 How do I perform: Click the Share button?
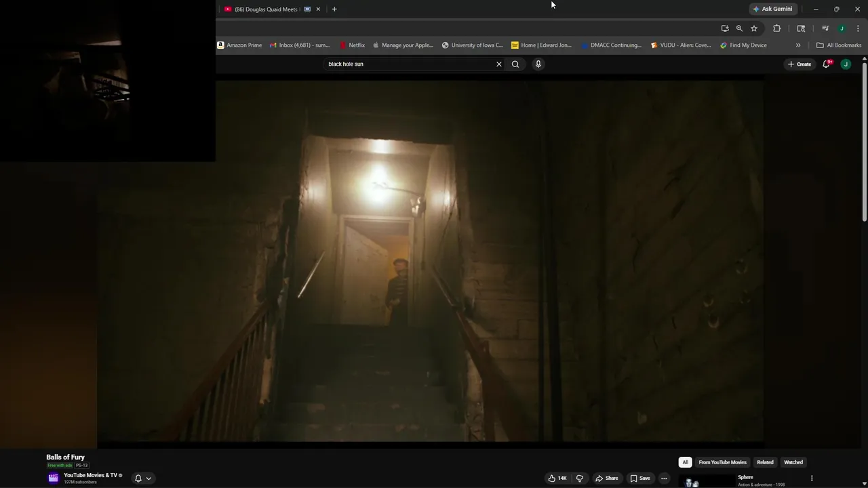click(607, 479)
